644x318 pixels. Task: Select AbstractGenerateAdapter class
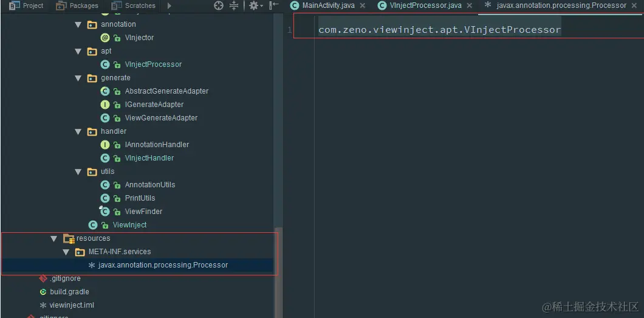click(166, 91)
